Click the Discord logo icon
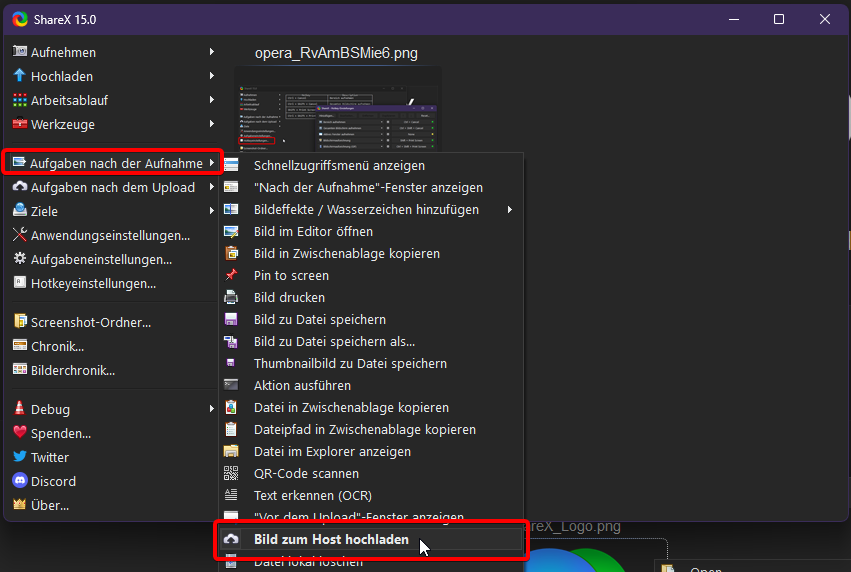Image resolution: width=851 pixels, height=572 pixels. point(20,481)
